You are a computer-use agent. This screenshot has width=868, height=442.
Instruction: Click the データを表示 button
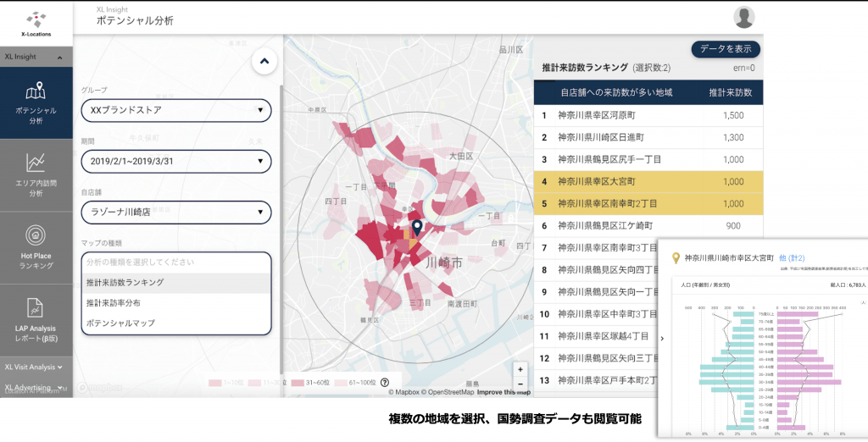click(726, 49)
